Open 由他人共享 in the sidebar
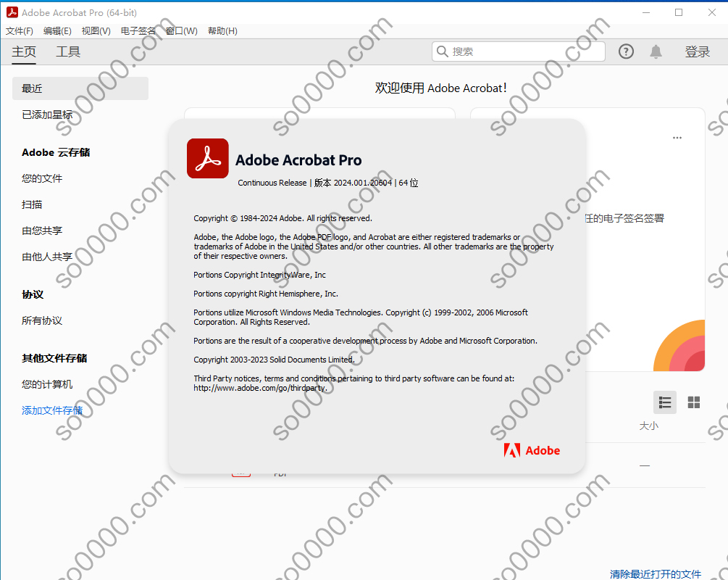728x580 pixels. pos(47,257)
